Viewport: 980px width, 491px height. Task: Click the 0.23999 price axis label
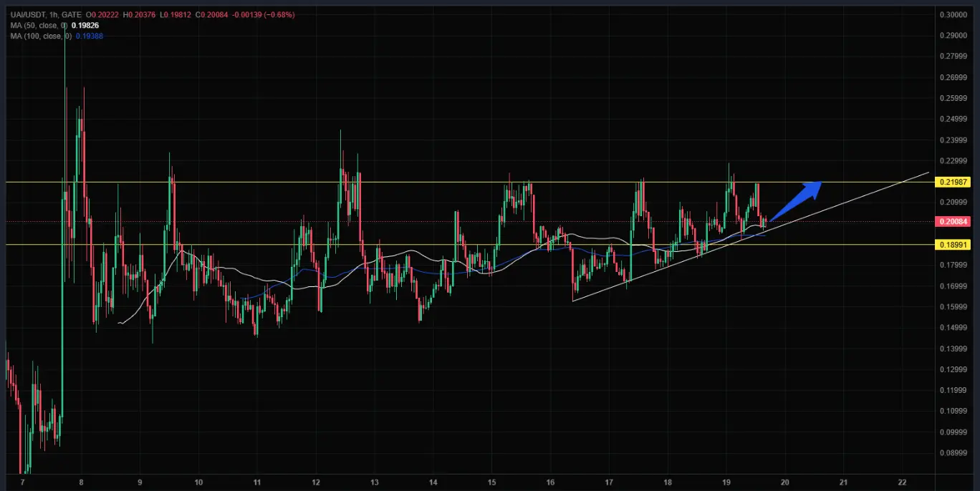(x=952, y=140)
